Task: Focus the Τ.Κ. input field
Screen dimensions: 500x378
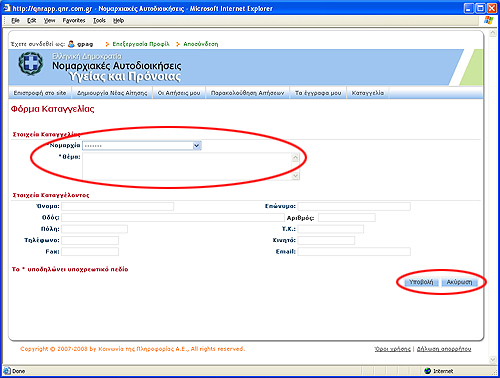Action: click(331, 229)
